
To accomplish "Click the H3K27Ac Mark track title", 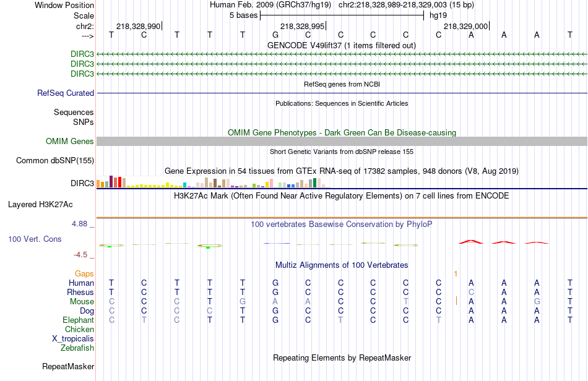I will click(x=342, y=196).
